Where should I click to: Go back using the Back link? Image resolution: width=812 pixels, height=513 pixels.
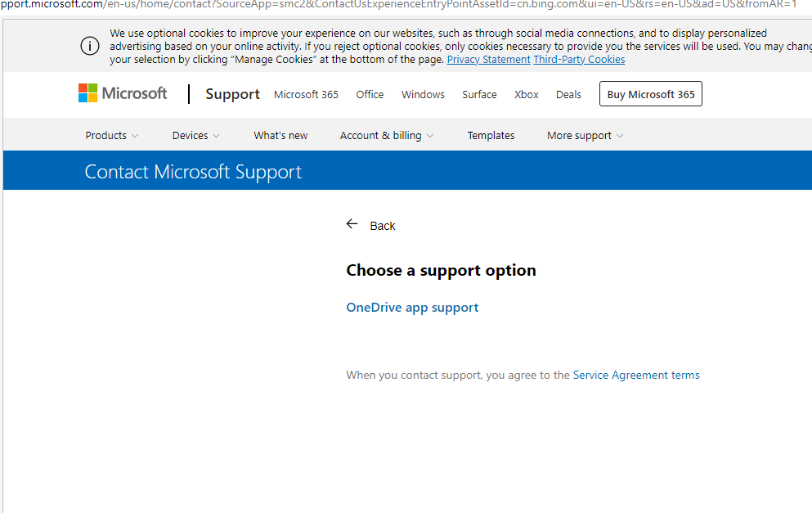point(382,226)
